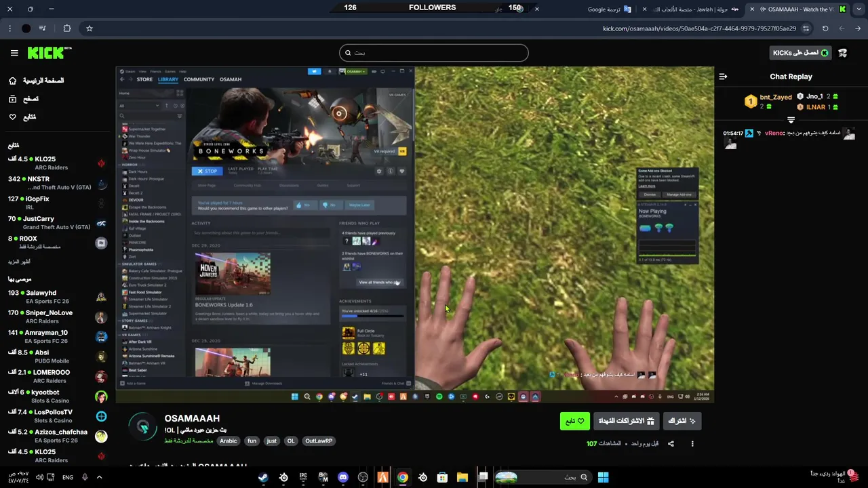Open Windows Start menu
Image resolution: width=868 pixels, height=488 pixels.
(x=603, y=478)
